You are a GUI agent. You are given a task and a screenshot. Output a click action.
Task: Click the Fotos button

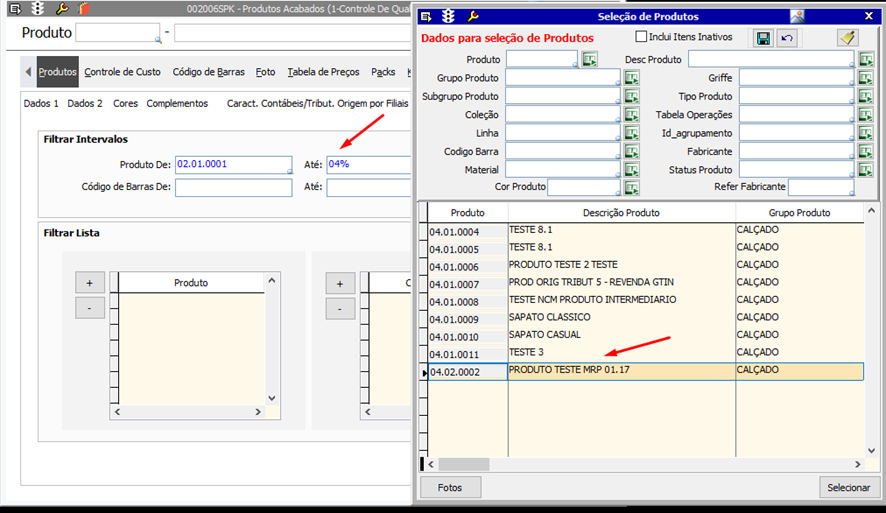(x=450, y=488)
